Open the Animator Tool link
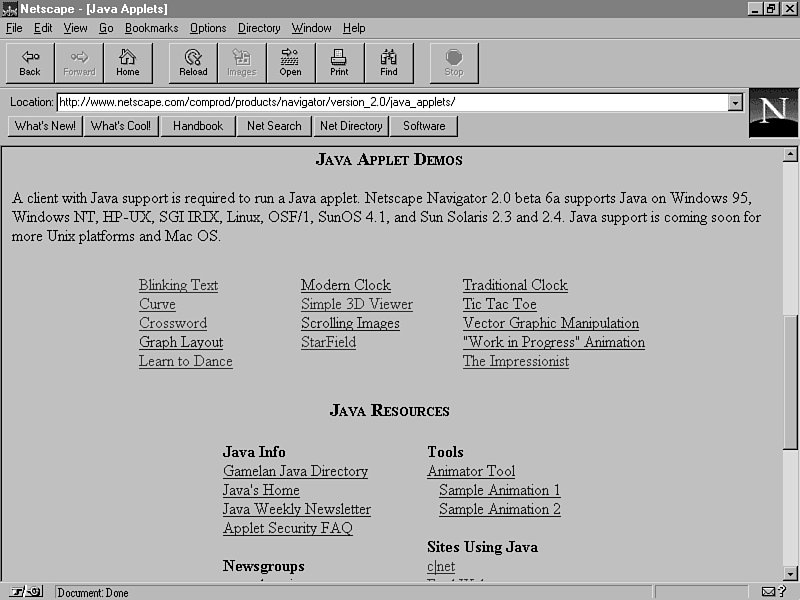Screen dimensions: 800x600 (x=471, y=471)
